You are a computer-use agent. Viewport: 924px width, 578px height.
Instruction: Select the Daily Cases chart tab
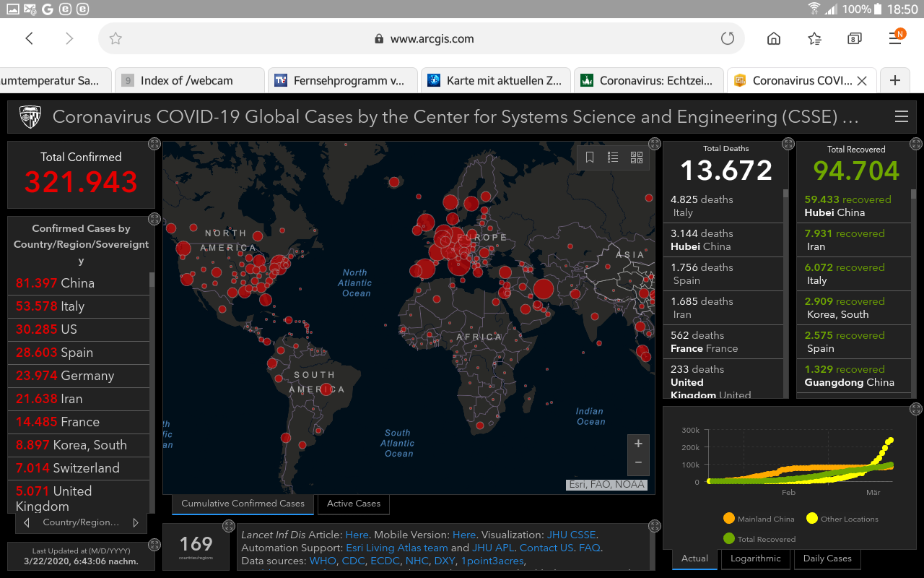[x=827, y=558]
